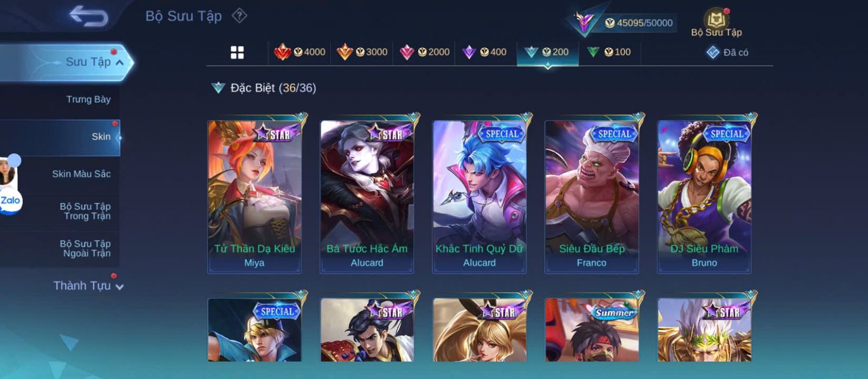Screen dimensions: 868x379
Task: Filter by the red 4000 tier
Action: point(299,52)
